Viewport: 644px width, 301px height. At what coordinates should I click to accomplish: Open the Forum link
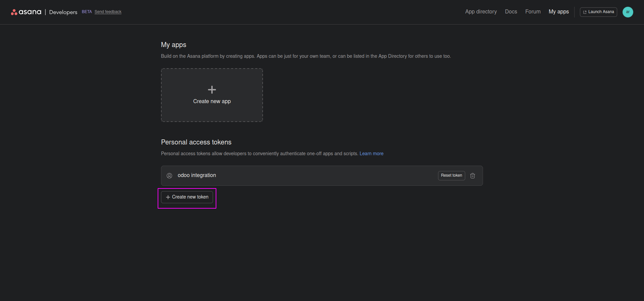(x=533, y=12)
